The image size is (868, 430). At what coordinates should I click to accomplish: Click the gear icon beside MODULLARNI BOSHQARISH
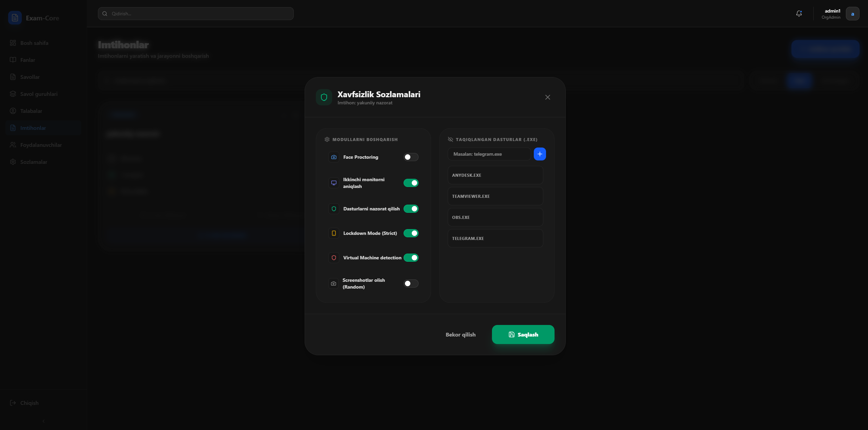click(326, 139)
